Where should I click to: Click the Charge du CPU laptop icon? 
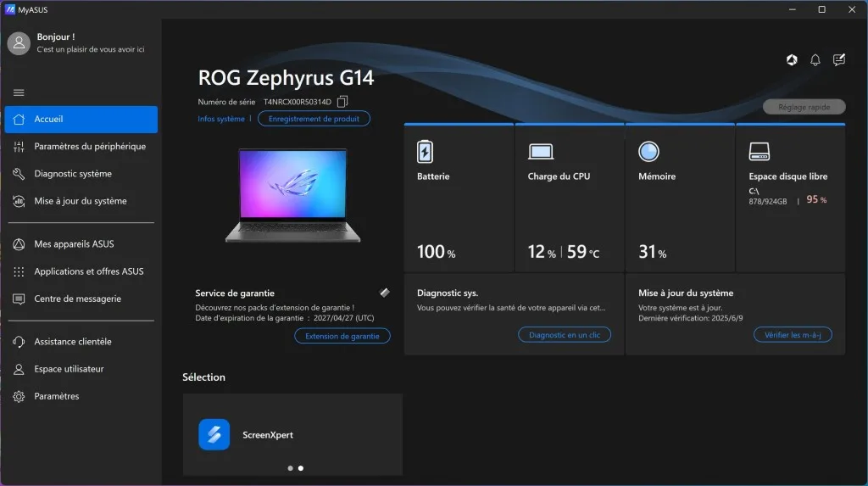point(540,151)
